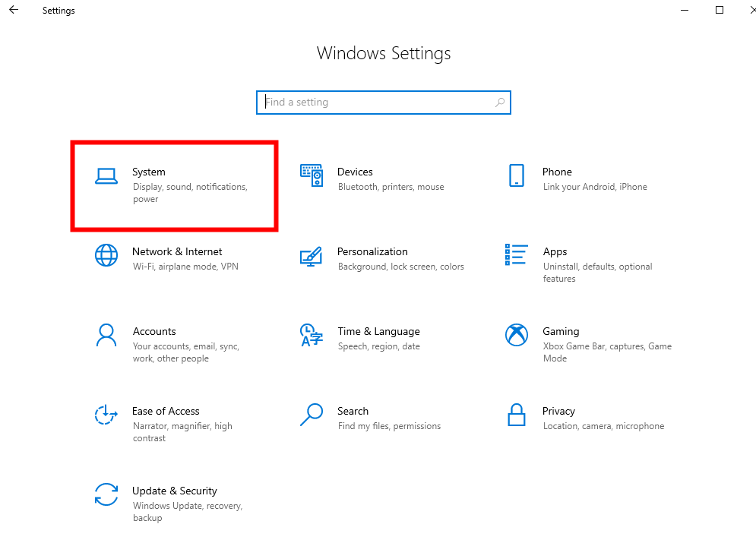Click 'Find my files, permissions' description
This screenshot has height=543, width=756.
click(389, 426)
